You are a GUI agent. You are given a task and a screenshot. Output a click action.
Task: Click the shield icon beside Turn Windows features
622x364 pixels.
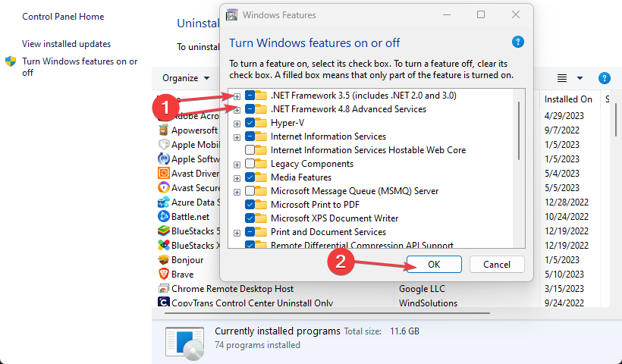click(x=11, y=61)
